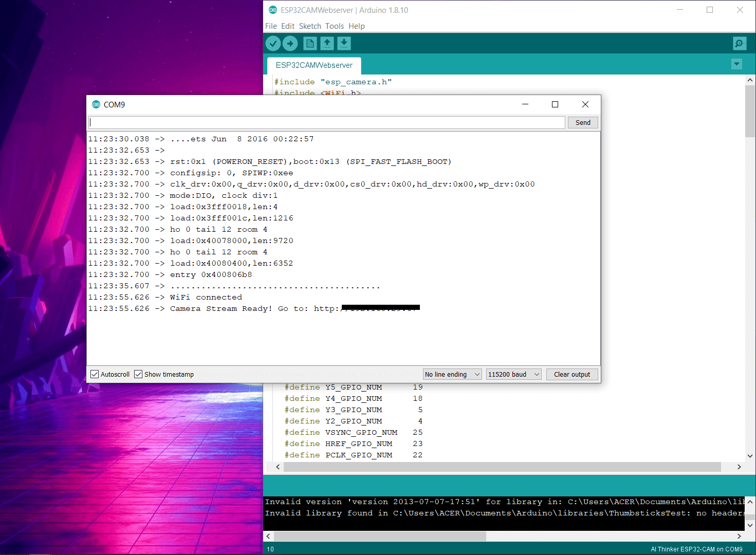Click the Open sketch up-arrow icon

[x=327, y=44]
